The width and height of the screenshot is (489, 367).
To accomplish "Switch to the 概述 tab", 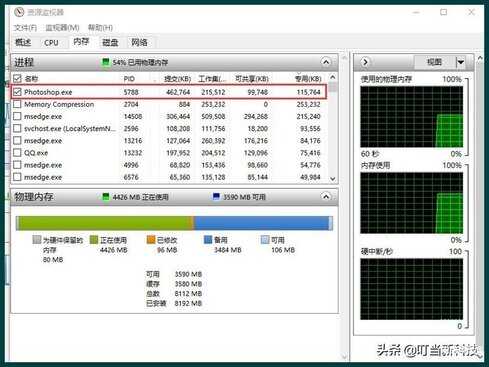I will pos(23,42).
